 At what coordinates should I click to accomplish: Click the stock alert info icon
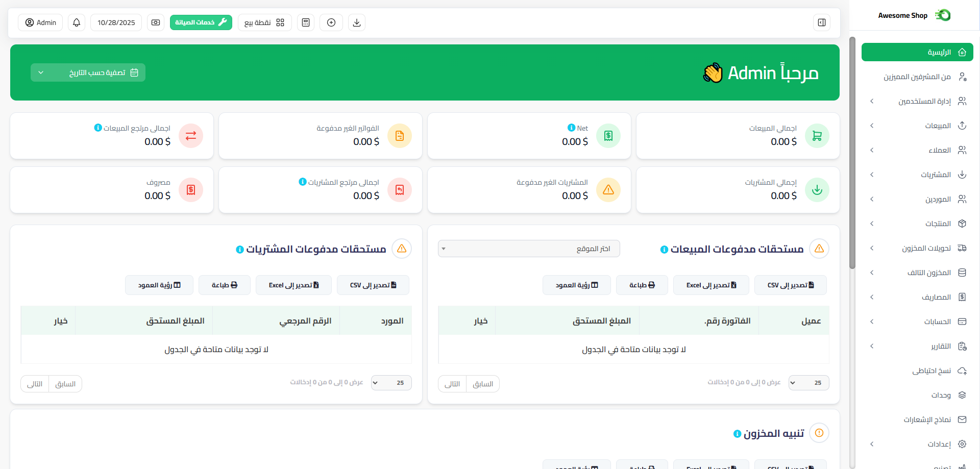737,434
